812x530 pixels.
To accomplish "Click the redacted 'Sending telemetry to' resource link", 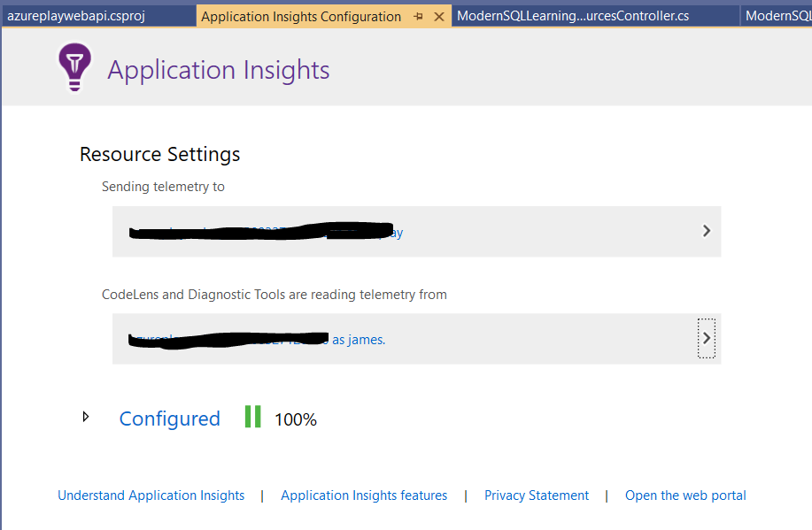I will click(266, 233).
